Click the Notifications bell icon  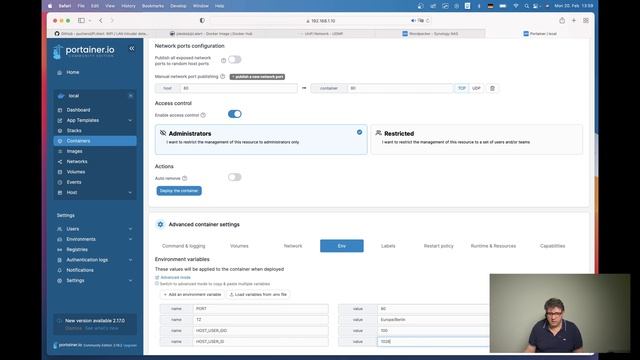[x=60, y=270]
